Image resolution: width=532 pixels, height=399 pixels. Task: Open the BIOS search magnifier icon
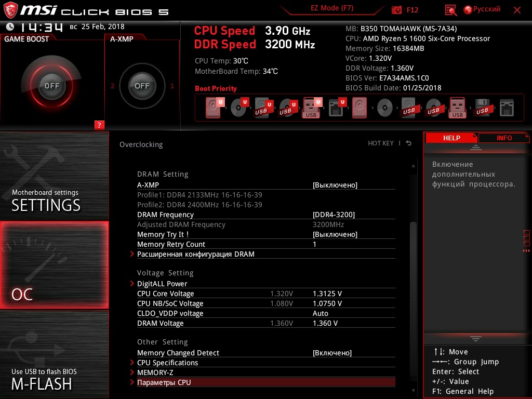point(450,10)
